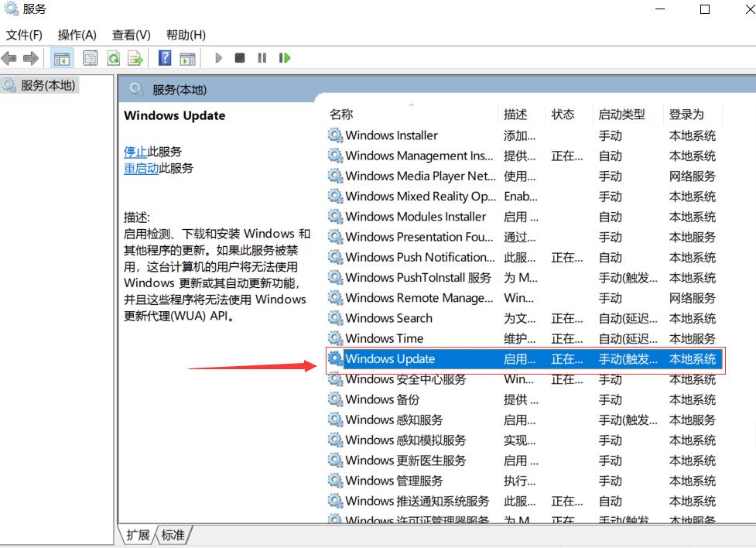Viewport: 756px width, 548px height.
Task: Open the 帮助(H) menu
Action: coord(186,35)
